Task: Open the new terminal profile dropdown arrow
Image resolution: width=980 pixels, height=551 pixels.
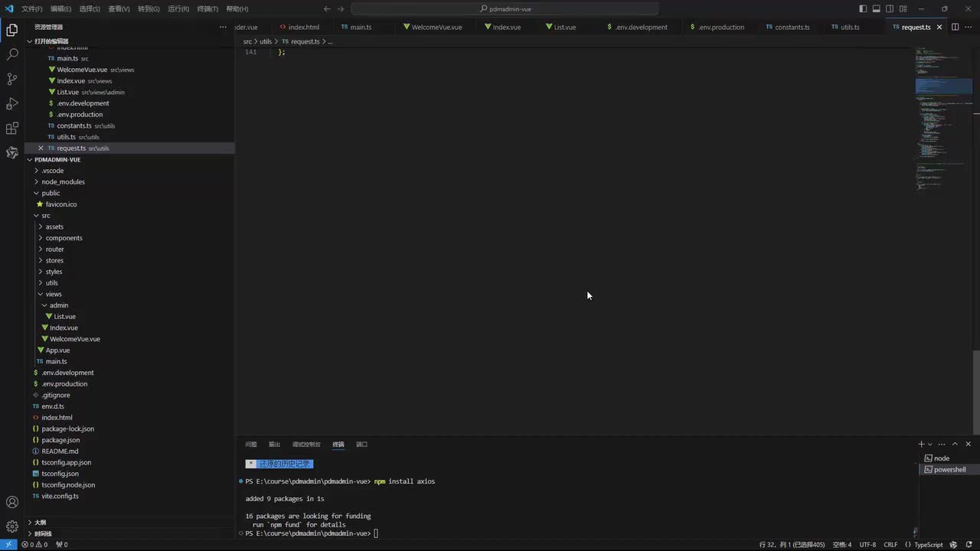Action: [x=930, y=444]
